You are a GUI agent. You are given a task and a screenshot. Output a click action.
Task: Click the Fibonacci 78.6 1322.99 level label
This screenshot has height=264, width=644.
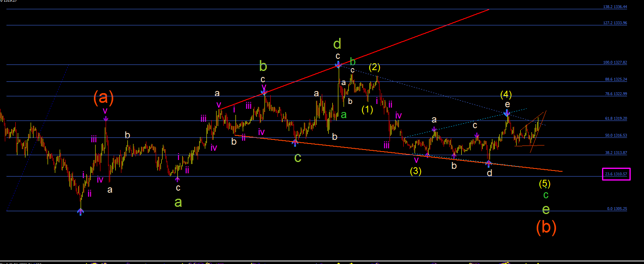[x=616, y=94]
